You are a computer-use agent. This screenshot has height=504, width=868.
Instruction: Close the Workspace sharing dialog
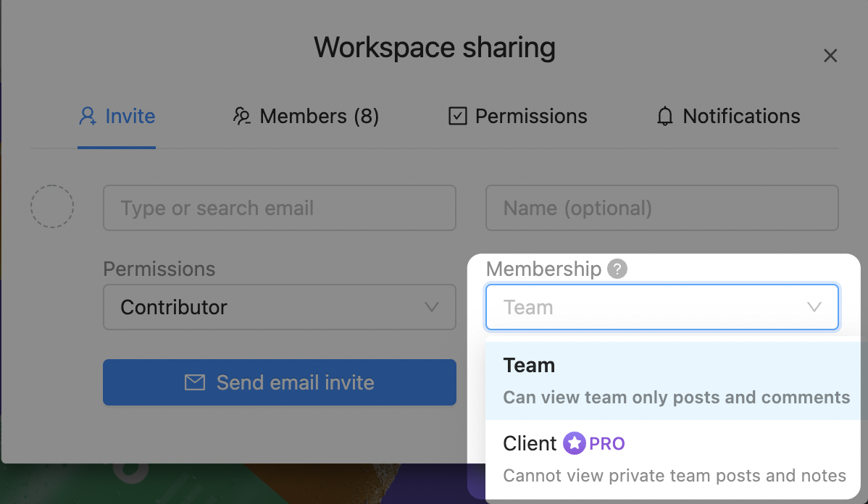tap(830, 56)
